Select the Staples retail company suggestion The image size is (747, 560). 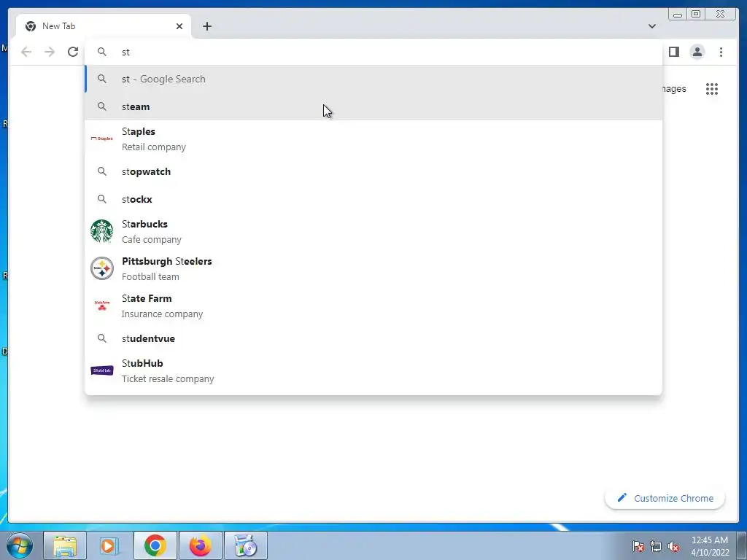coord(373,139)
